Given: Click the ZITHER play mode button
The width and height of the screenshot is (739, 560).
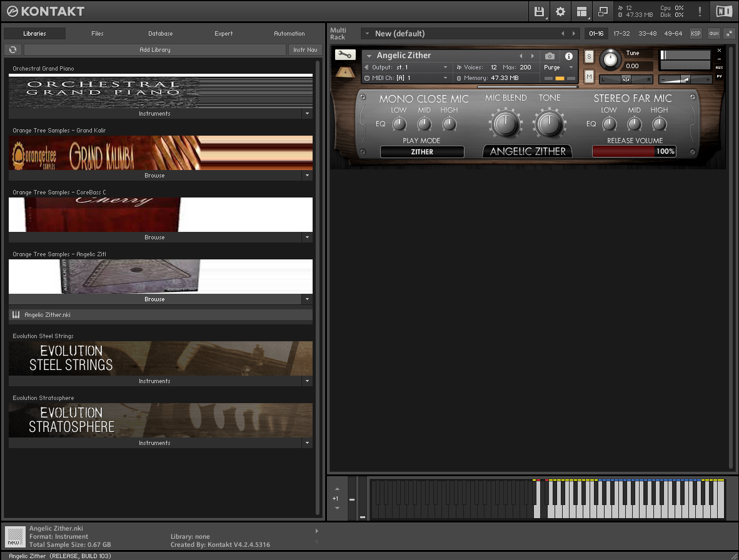Looking at the screenshot, I should [422, 152].
